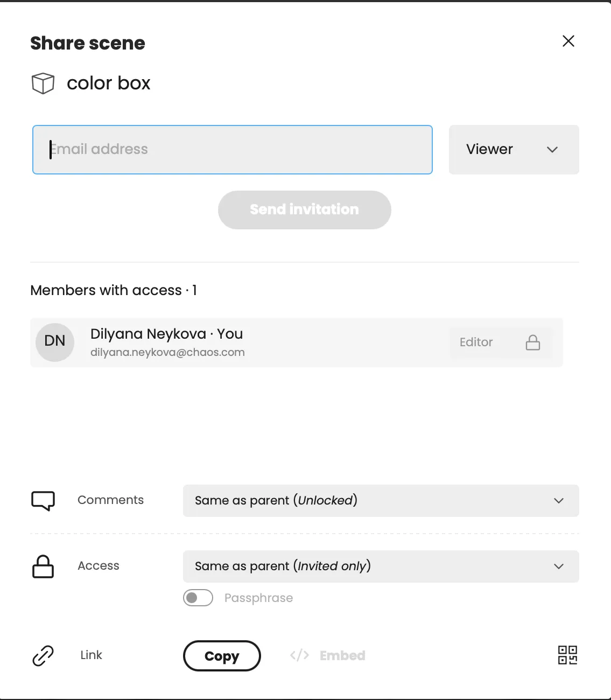This screenshot has width=611, height=700.
Task: Click the Embed code brackets icon
Action: [299, 655]
